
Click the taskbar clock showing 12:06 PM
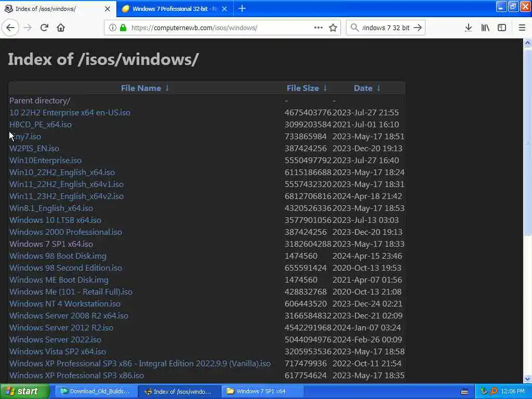513,391
